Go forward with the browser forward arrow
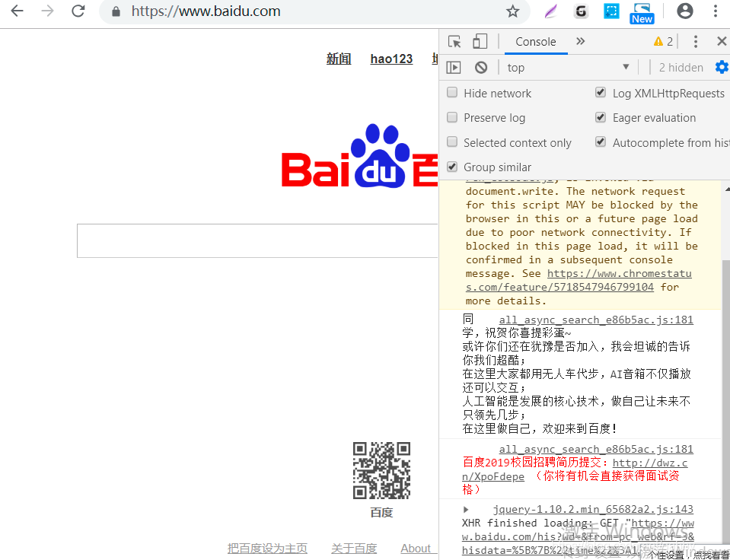This screenshot has width=730, height=560. point(47,11)
